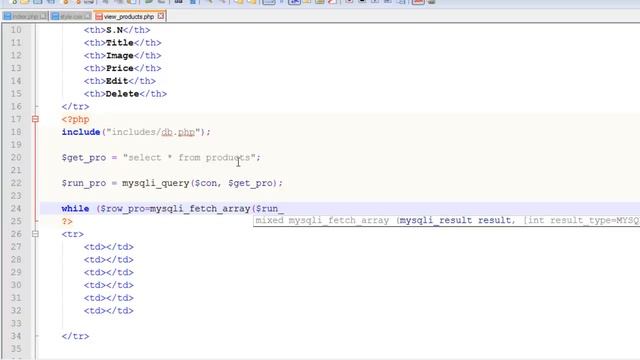
Task: Click the Title header line of code
Action: pyautogui.click(x=122, y=43)
